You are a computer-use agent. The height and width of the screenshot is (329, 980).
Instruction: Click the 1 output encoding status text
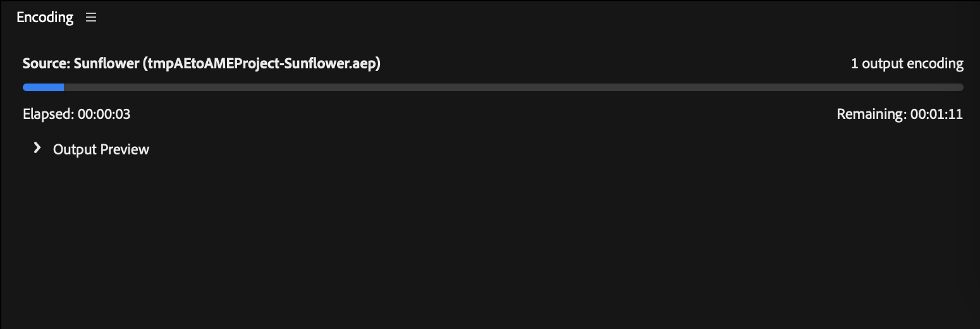pyautogui.click(x=907, y=64)
